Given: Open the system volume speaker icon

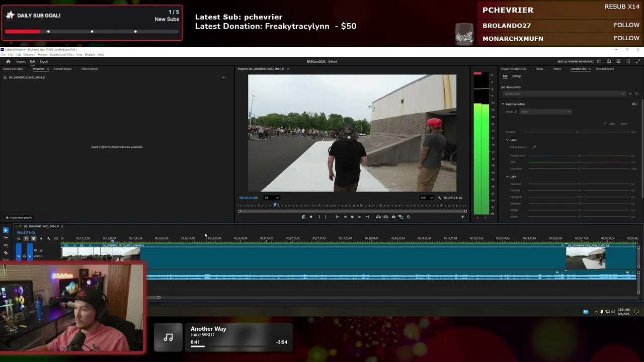Looking at the screenshot, I should coord(613,312).
